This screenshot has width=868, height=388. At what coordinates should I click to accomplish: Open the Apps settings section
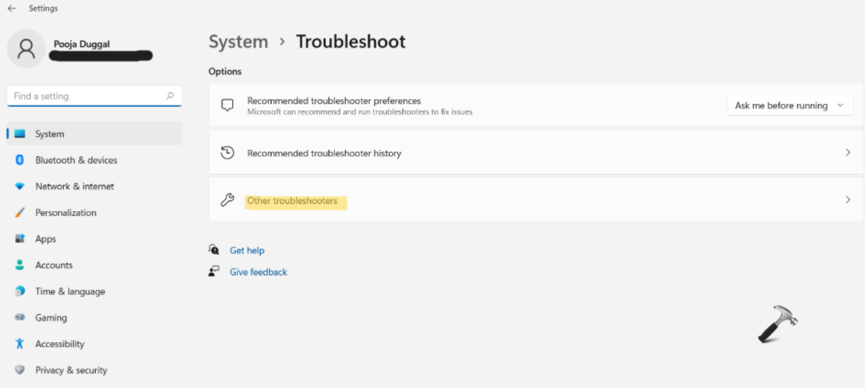click(x=46, y=239)
